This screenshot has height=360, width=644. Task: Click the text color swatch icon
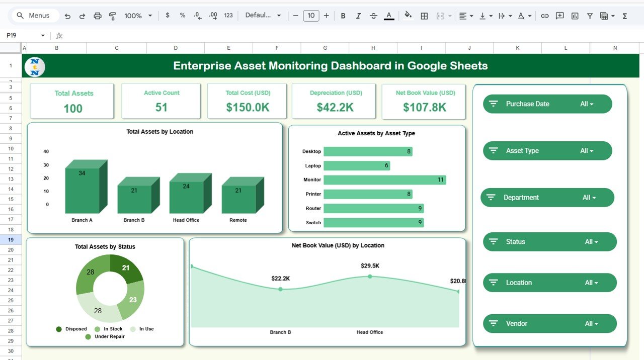click(x=388, y=16)
